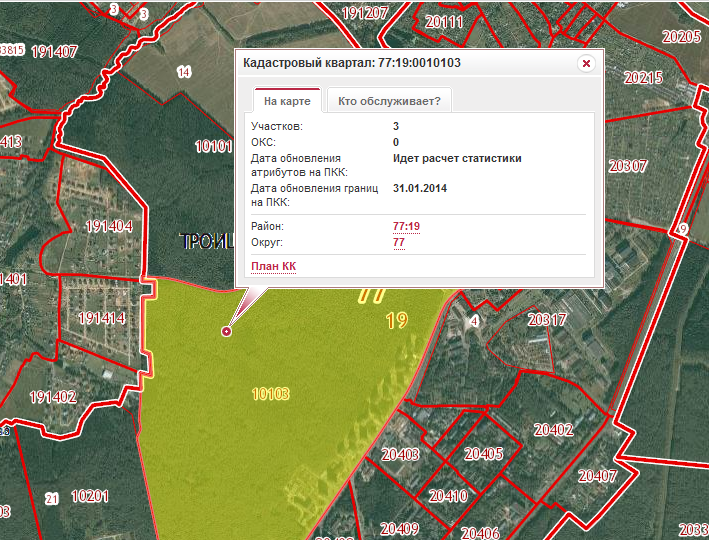The image size is (709, 540).
Task: Select cadastral quarter 20317 on map
Action: (x=547, y=320)
